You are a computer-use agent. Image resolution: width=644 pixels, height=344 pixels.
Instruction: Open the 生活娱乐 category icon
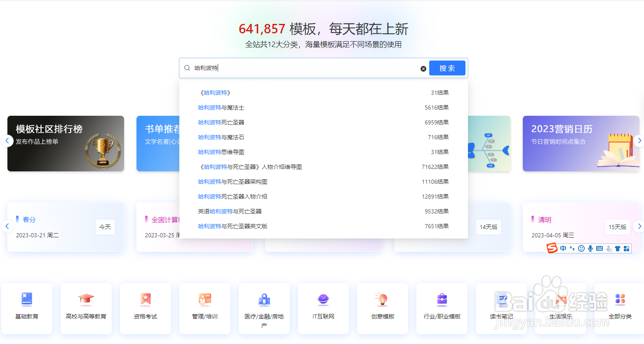point(561,300)
